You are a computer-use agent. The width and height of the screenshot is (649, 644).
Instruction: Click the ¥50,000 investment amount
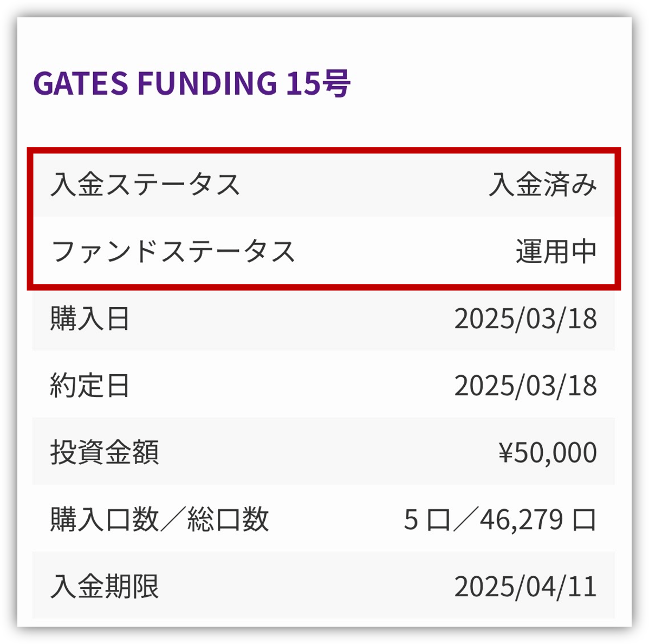point(548,452)
